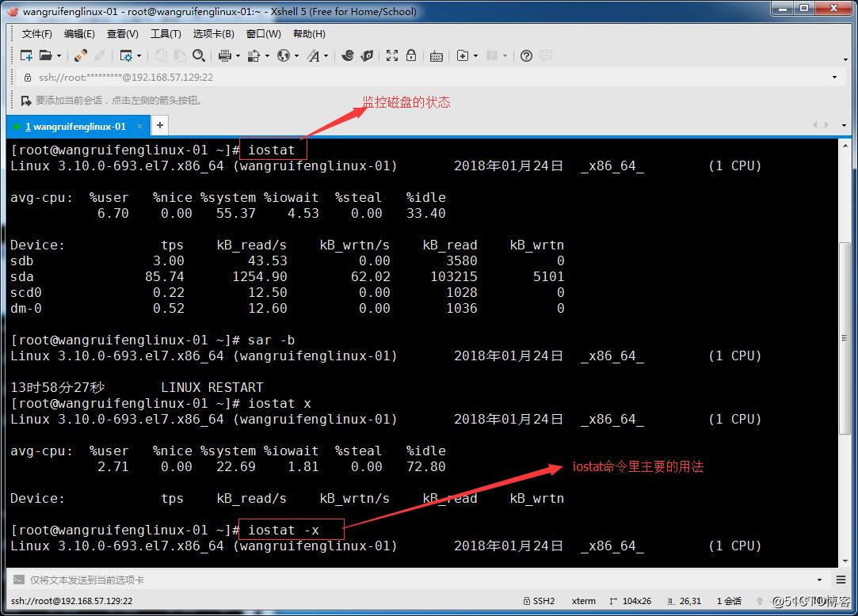Click the greyed Copy icon
The image size is (858, 616).
(161, 55)
